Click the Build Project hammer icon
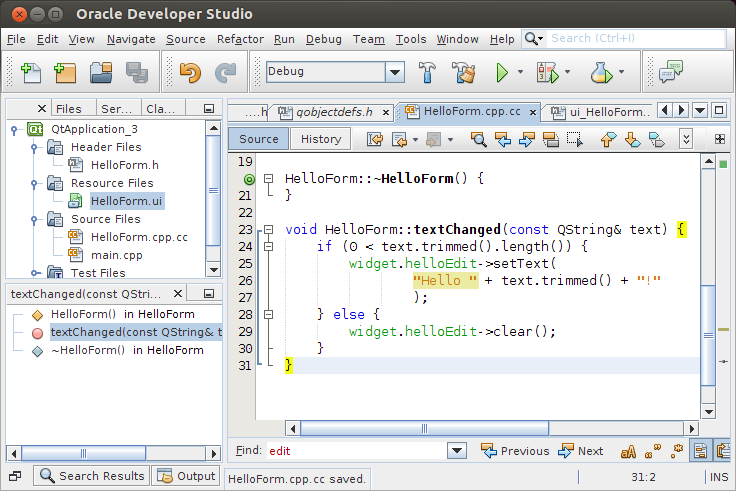The height and width of the screenshot is (491, 736). [x=428, y=72]
